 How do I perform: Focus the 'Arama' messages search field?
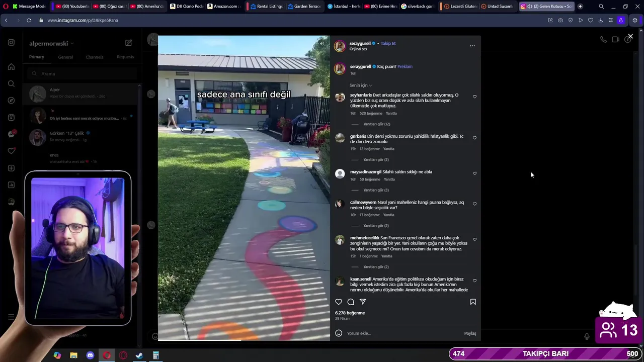point(82,74)
